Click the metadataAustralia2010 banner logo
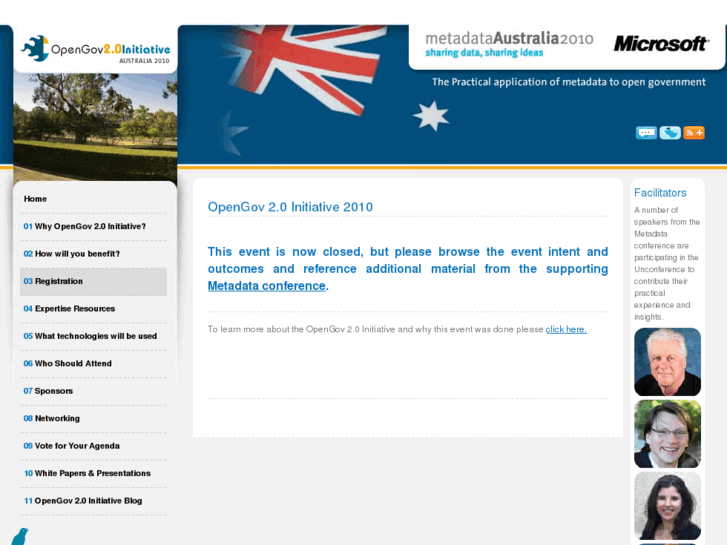This screenshot has height=545, width=727. pyautogui.click(x=509, y=44)
